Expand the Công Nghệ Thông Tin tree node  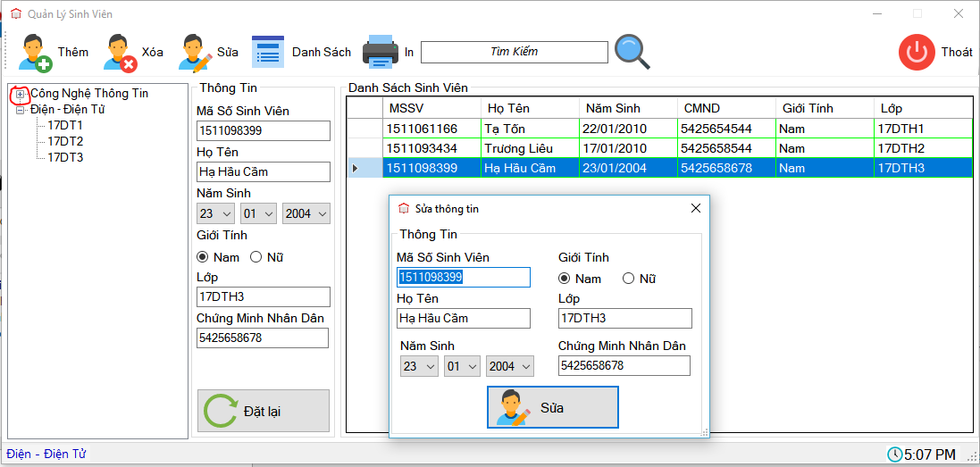(x=21, y=94)
